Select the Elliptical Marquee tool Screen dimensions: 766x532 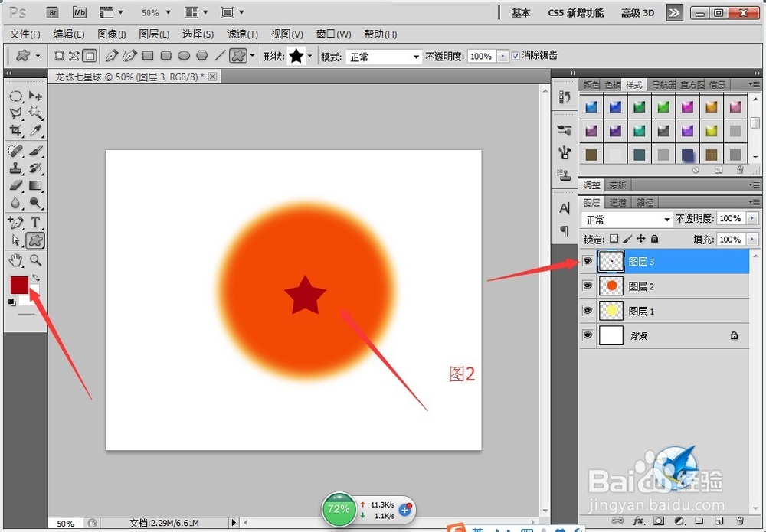(x=15, y=96)
